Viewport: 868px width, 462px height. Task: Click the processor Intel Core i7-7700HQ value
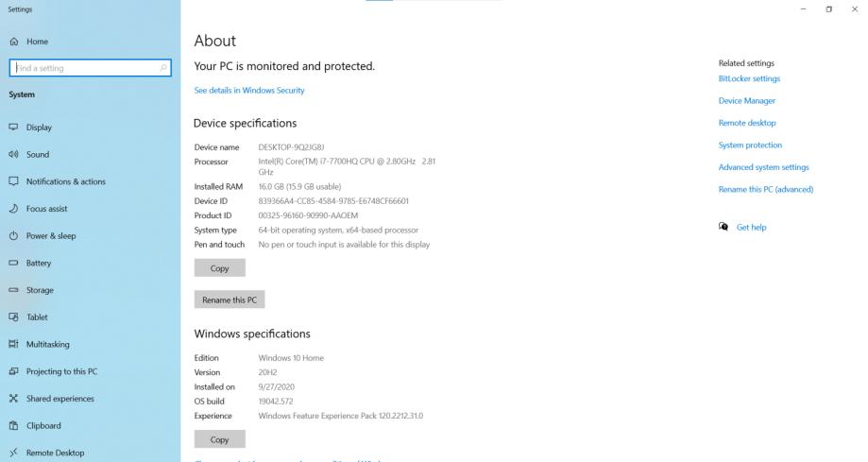347,166
